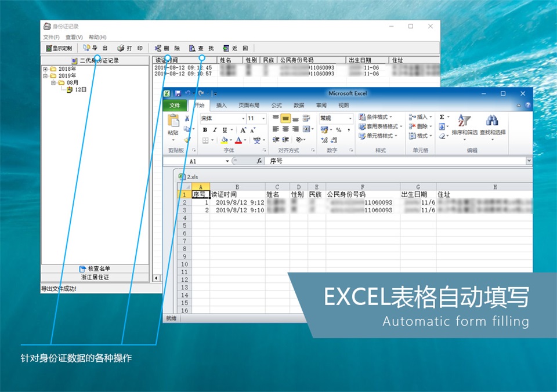The width and height of the screenshot is (557, 392).
Task: Click the text Orientation icon
Action: point(299,140)
